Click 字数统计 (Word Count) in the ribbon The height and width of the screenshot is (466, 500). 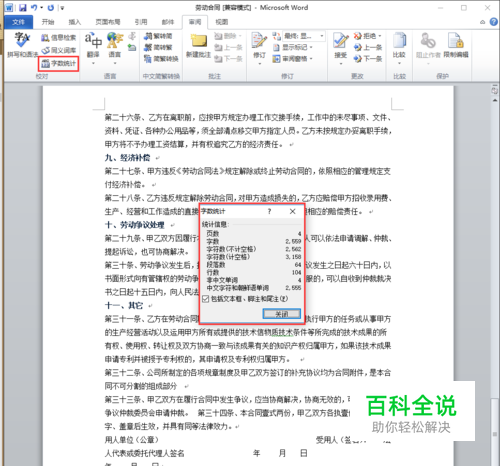pyautogui.click(x=59, y=63)
